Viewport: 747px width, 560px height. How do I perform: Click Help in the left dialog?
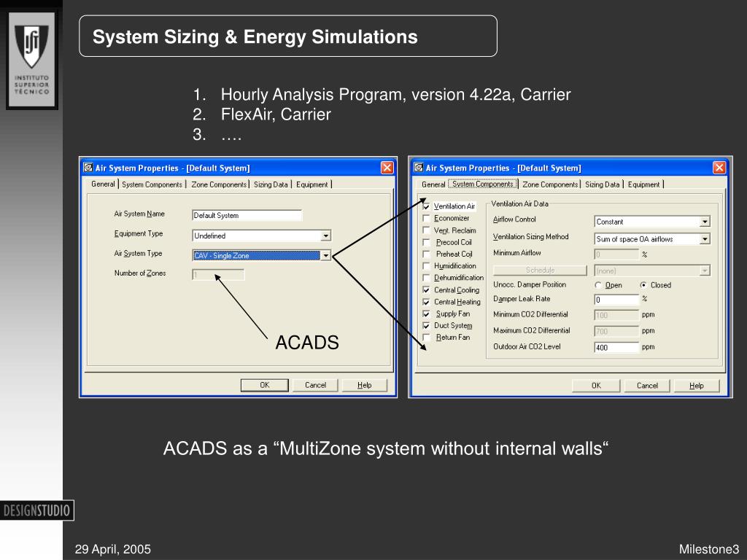coord(365,385)
